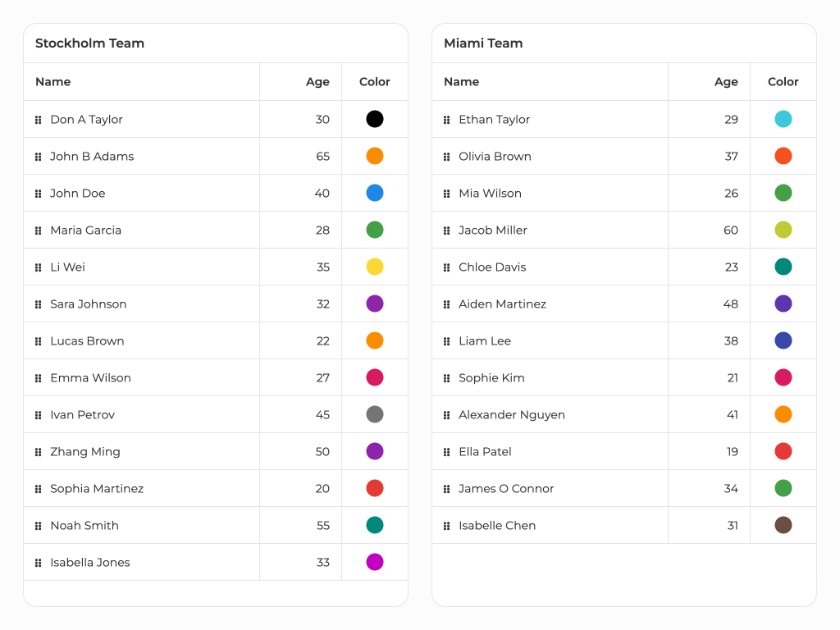The image size is (840, 630).
Task: Click the black color swatch for Don A Taylor
Action: point(375,119)
